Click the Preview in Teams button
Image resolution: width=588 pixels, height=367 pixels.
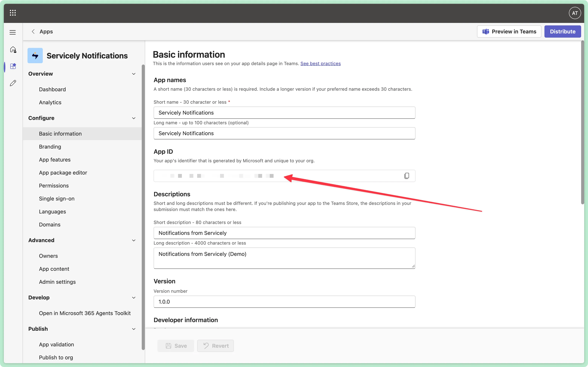point(509,32)
